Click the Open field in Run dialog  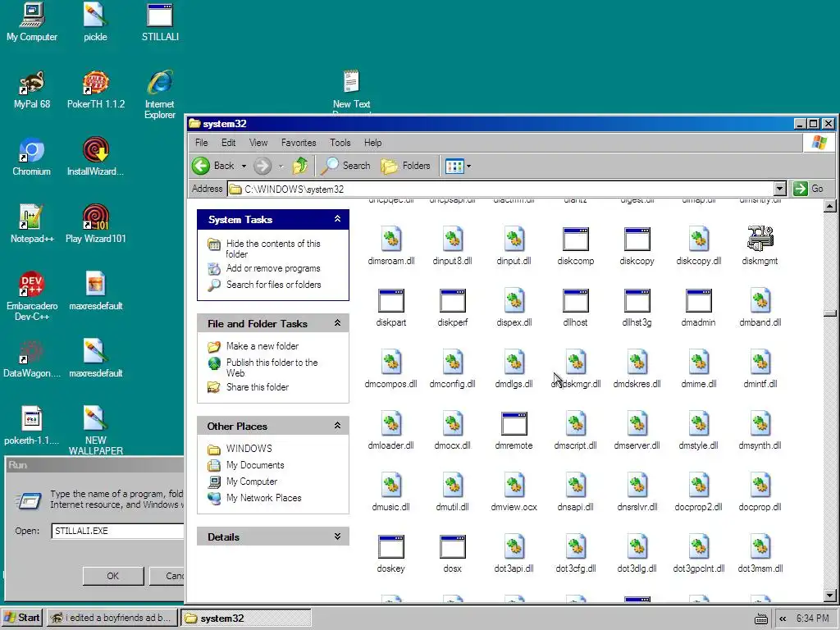click(118, 531)
